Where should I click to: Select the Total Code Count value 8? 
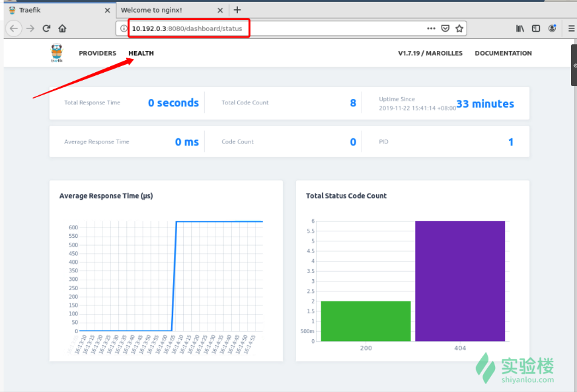point(353,103)
